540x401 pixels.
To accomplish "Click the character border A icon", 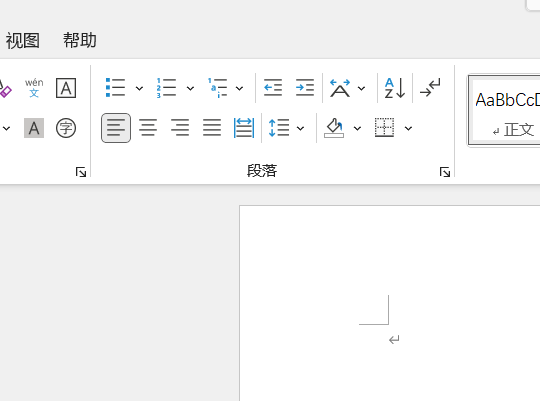I will [x=66, y=88].
